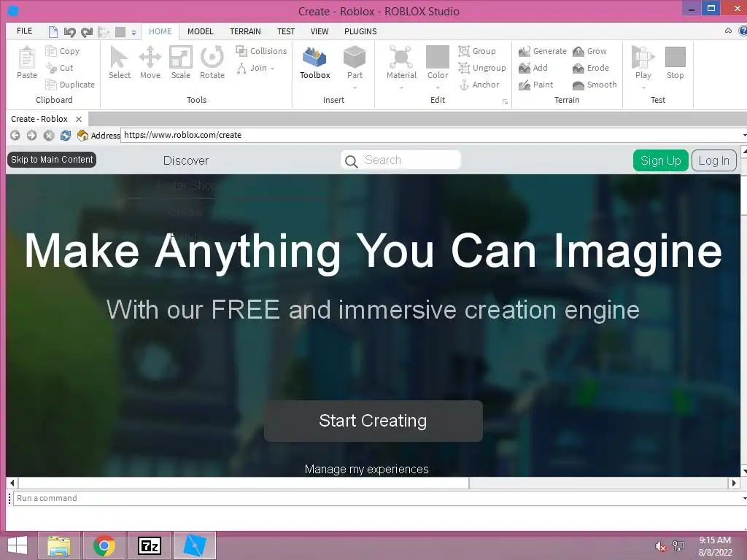Activate the Scale tool
Image resolution: width=747 pixels, height=560 pixels.
click(x=181, y=63)
